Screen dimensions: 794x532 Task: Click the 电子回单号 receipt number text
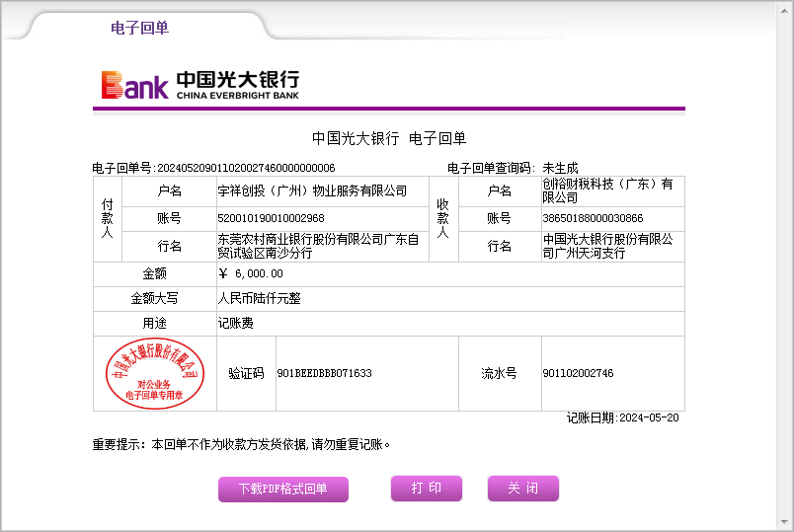213,168
